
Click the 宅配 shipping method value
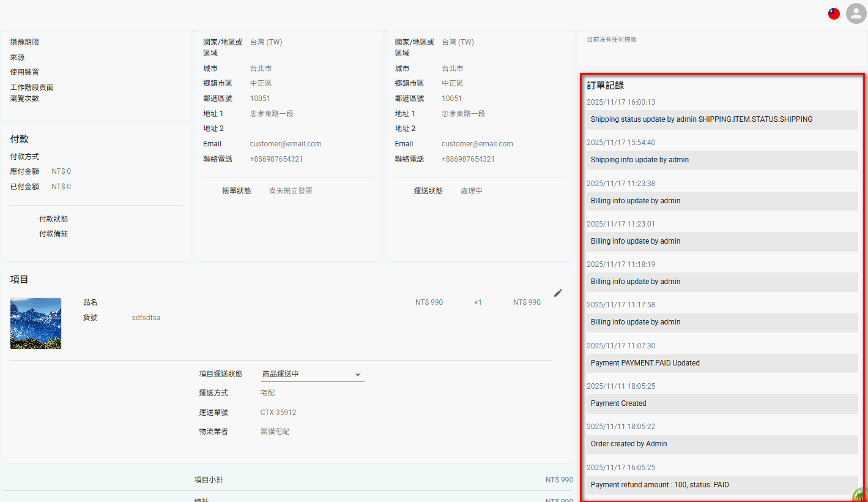click(268, 393)
